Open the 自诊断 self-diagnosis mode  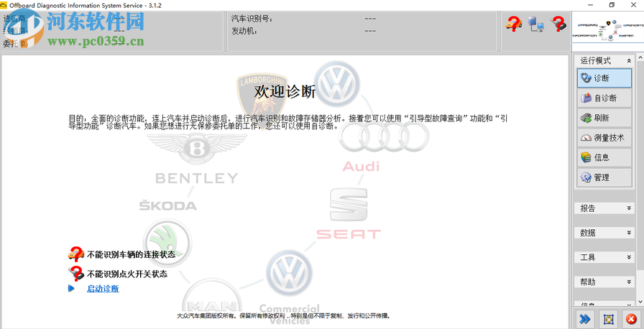click(x=604, y=98)
